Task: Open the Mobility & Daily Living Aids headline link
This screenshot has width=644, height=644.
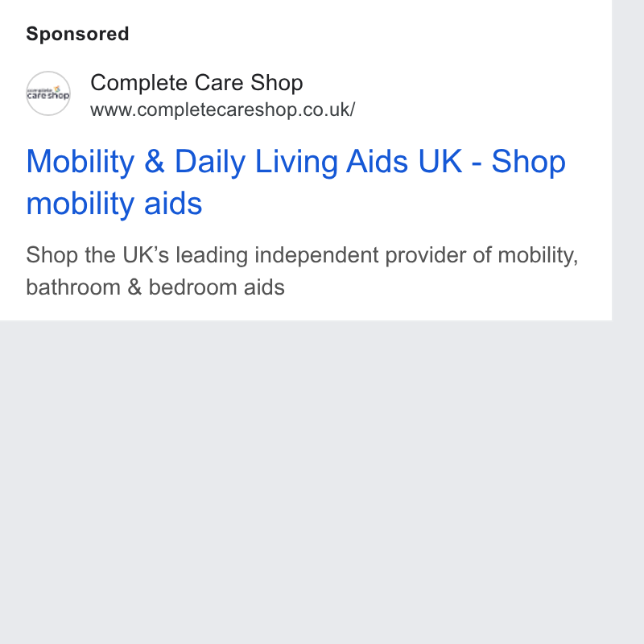Action: [295, 182]
